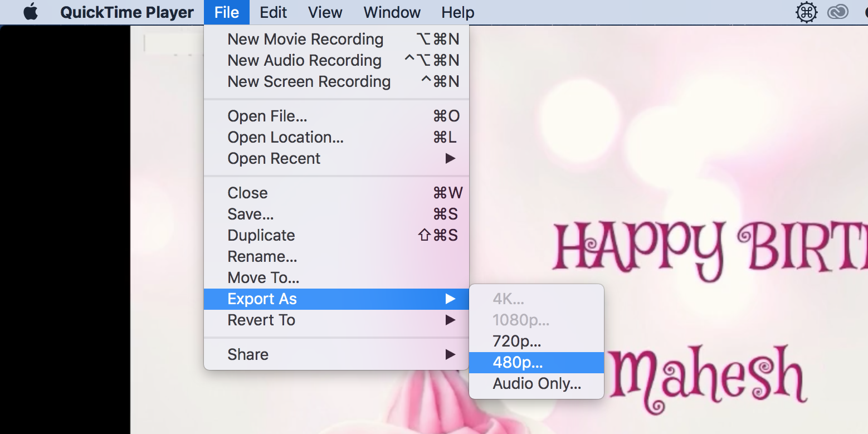Select Rename in the File menu
868x434 pixels.
[x=262, y=256]
